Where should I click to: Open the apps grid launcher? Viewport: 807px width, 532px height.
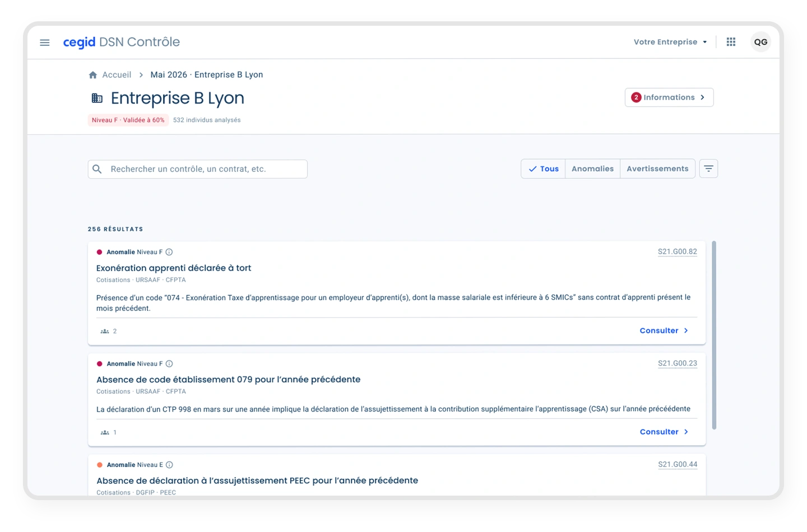(731, 42)
